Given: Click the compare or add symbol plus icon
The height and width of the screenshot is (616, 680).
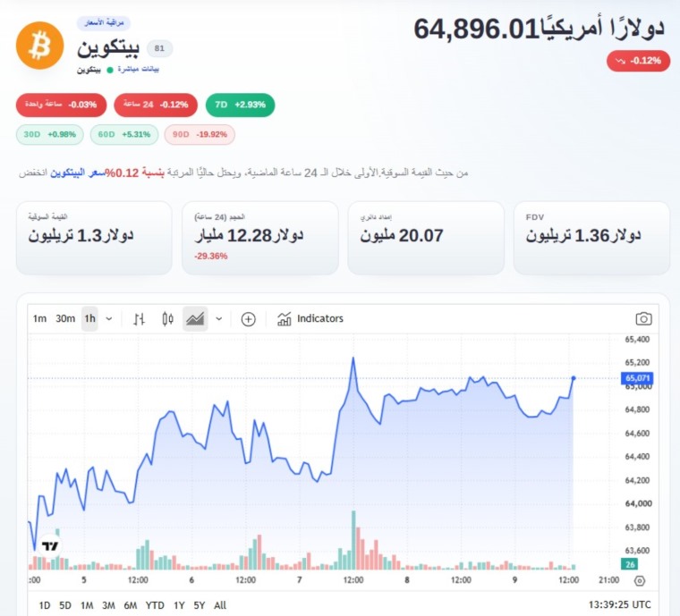Looking at the screenshot, I should [248, 319].
